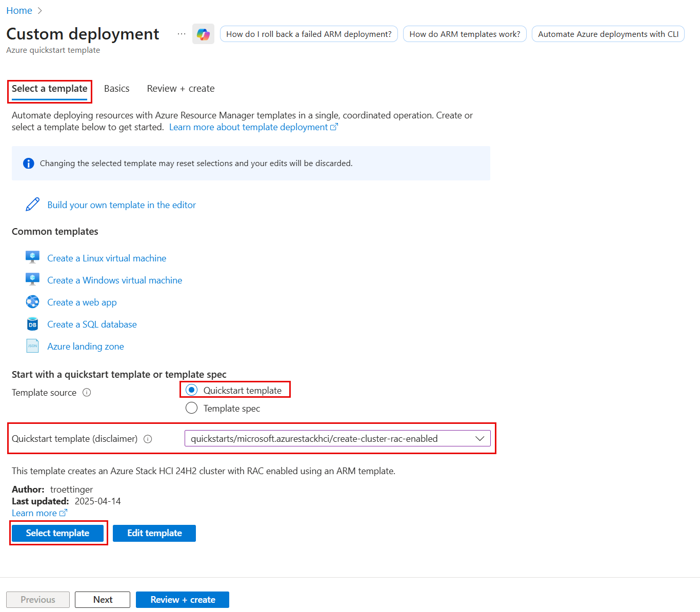Click the Azure landing zone JSON icon
Image resolution: width=700 pixels, height=612 pixels.
pyautogui.click(x=32, y=346)
